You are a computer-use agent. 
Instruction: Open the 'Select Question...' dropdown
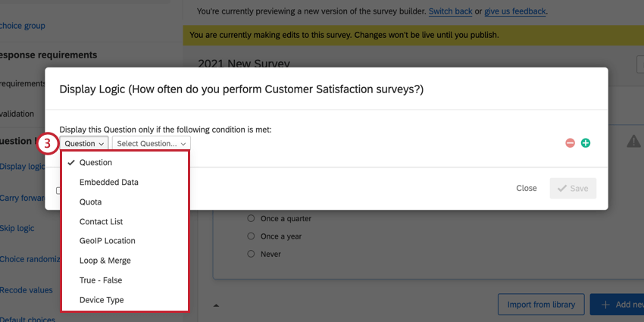[x=152, y=143]
